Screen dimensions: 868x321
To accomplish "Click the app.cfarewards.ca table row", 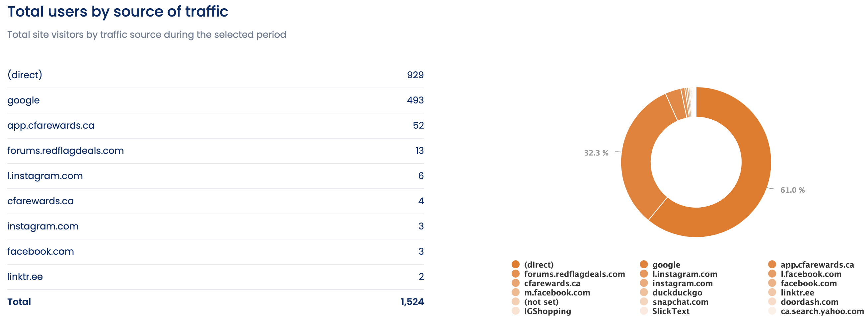I will (x=215, y=125).
